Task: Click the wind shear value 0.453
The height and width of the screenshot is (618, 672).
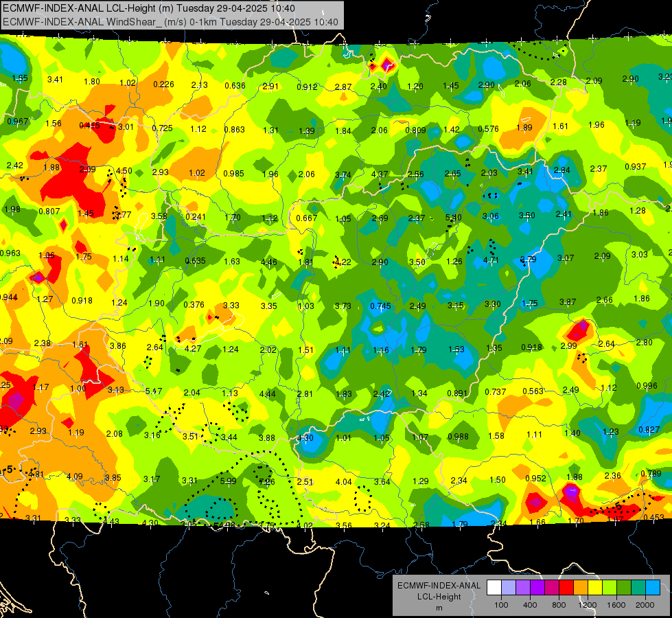Action: pos(654,518)
